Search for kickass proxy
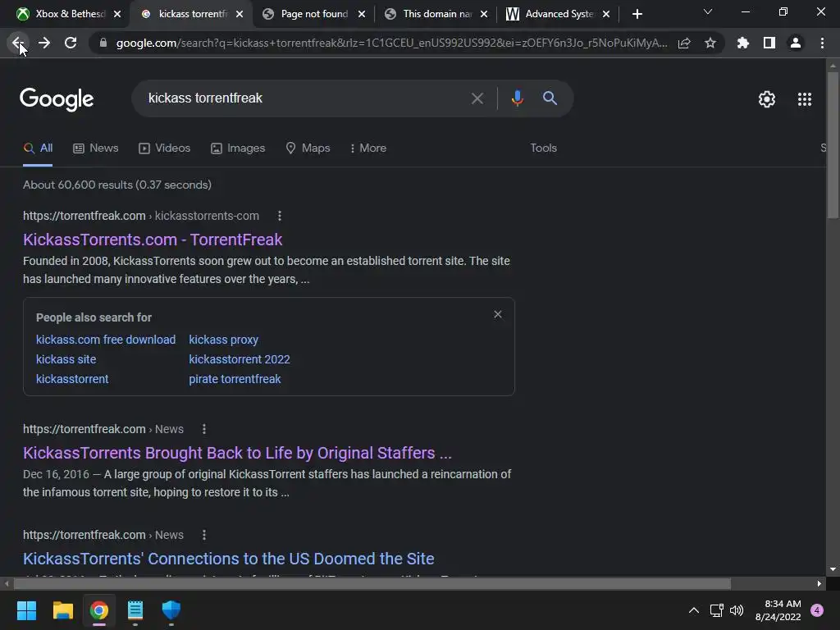Screen dimensions: 840x630 click(223, 340)
